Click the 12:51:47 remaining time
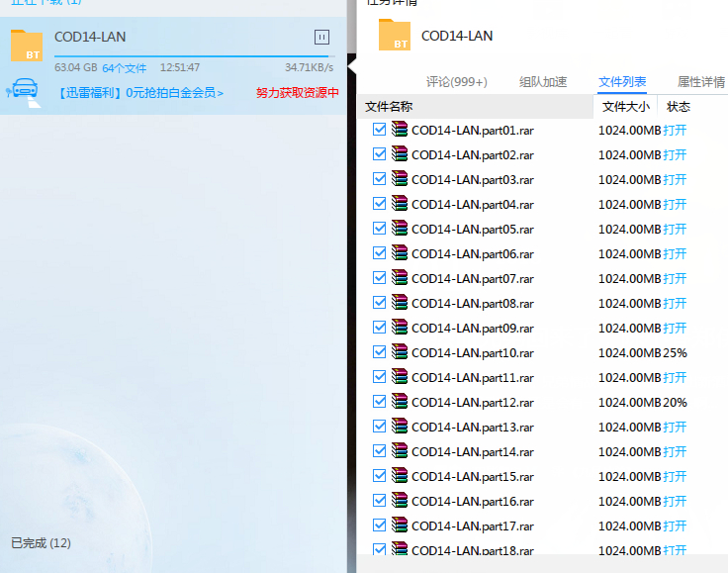 180,68
